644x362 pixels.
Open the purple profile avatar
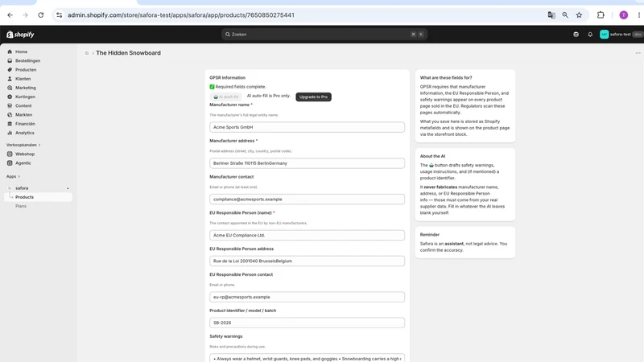click(623, 15)
